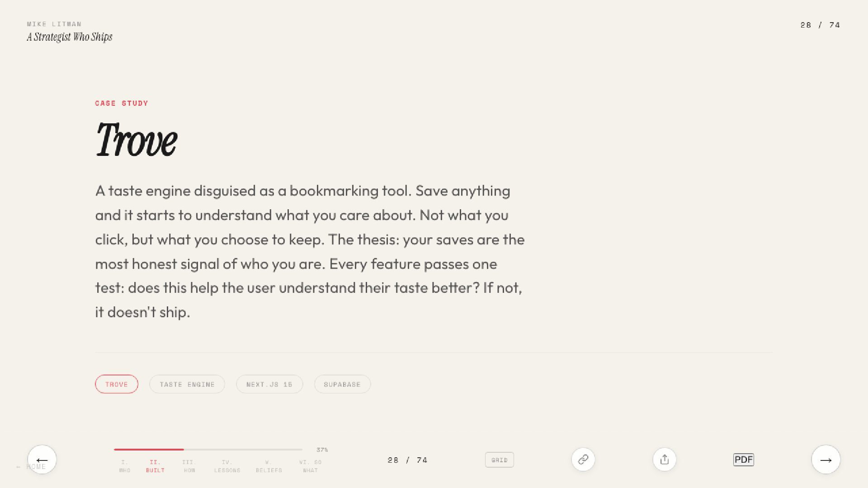The width and height of the screenshot is (868, 488).
Task: Jump to section I. WHO
Action: tap(125, 466)
